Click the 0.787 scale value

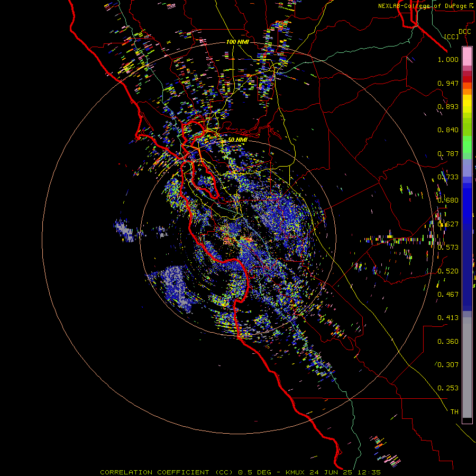click(x=448, y=153)
